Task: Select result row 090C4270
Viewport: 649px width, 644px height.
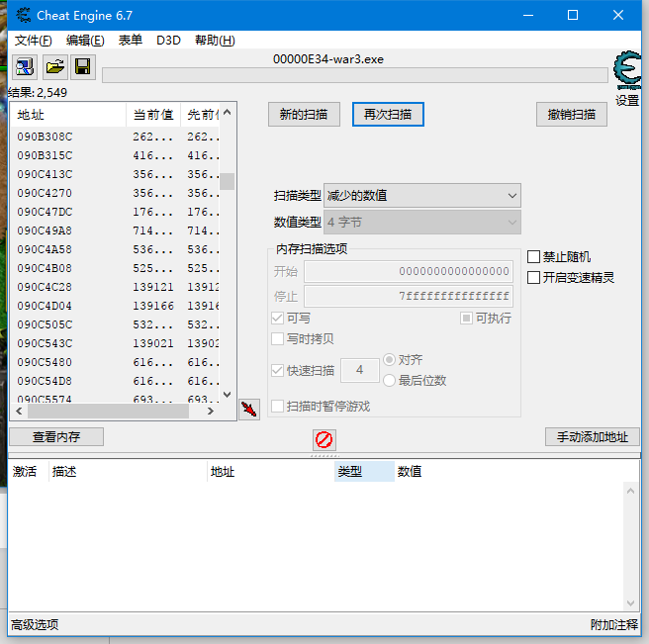Action: [x=115, y=193]
